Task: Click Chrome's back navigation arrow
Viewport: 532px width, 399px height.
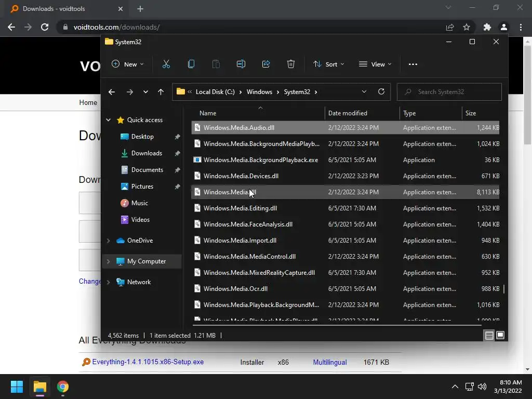Action: click(x=11, y=27)
